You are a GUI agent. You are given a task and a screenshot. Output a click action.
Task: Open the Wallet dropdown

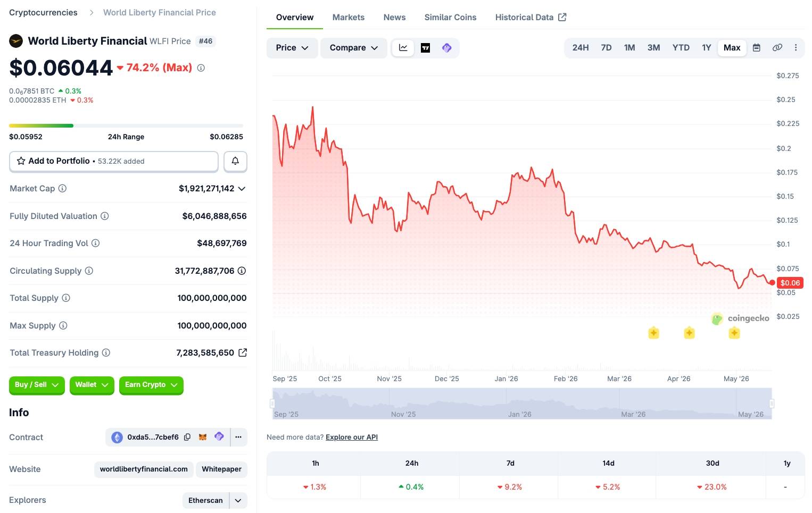pos(92,385)
